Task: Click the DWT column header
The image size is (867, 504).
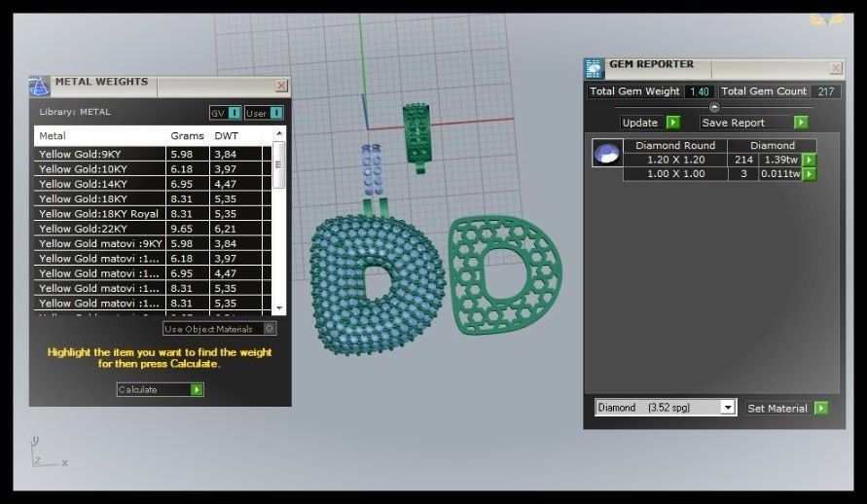Action: (x=226, y=136)
